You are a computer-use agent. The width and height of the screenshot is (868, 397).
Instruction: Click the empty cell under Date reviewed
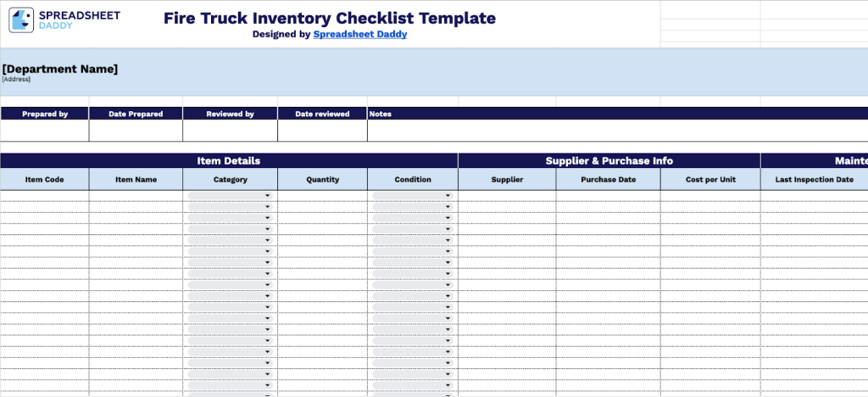tap(322, 131)
